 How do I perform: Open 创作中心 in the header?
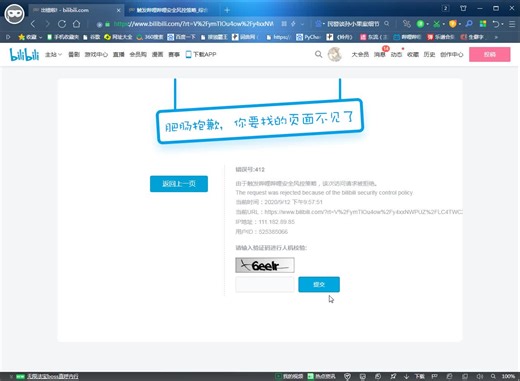pos(451,54)
